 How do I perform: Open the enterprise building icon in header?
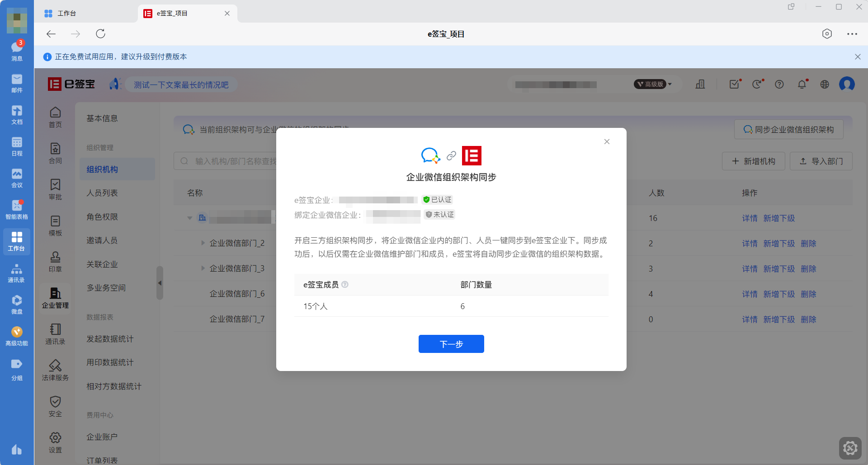[x=700, y=85]
